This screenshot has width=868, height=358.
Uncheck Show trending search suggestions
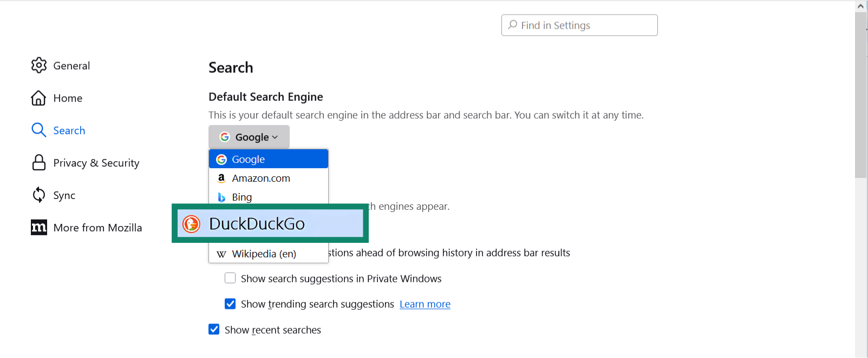(x=230, y=304)
